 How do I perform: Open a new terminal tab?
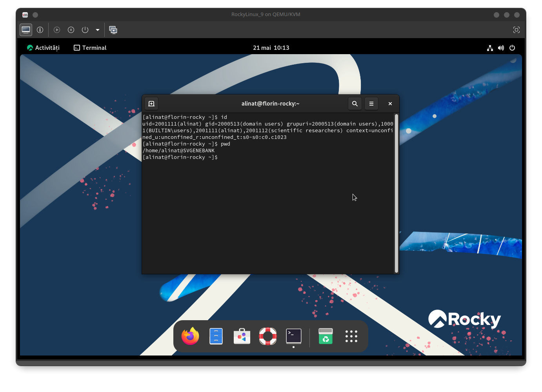(x=151, y=104)
